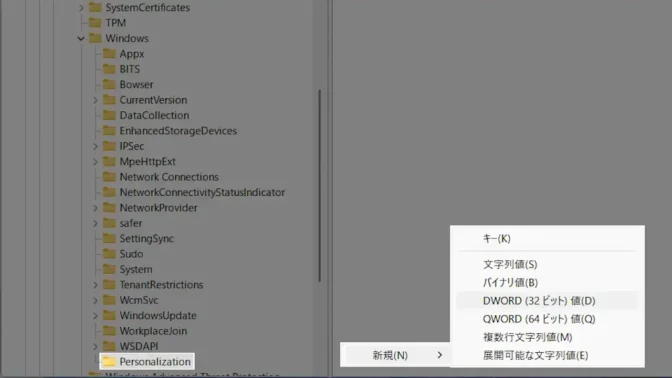This screenshot has width=672, height=378.
Task: Click the CurrentVersion folder icon
Action: tap(109, 100)
